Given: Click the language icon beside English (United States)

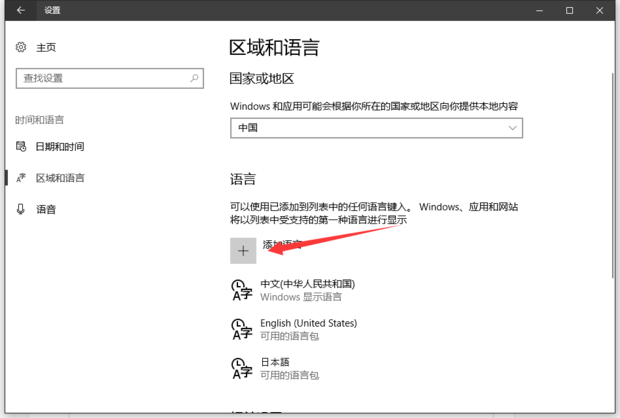Looking at the screenshot, I should tap(241, 329).
